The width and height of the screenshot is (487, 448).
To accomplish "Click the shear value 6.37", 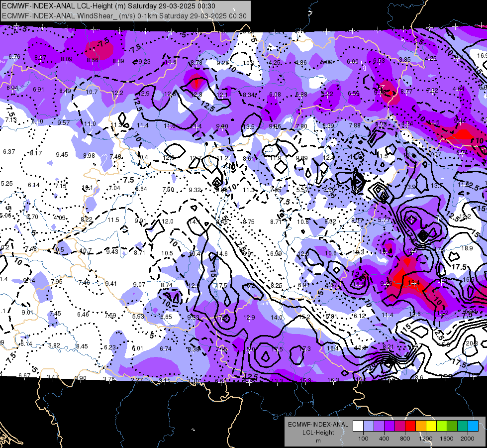I will [9, 151].
